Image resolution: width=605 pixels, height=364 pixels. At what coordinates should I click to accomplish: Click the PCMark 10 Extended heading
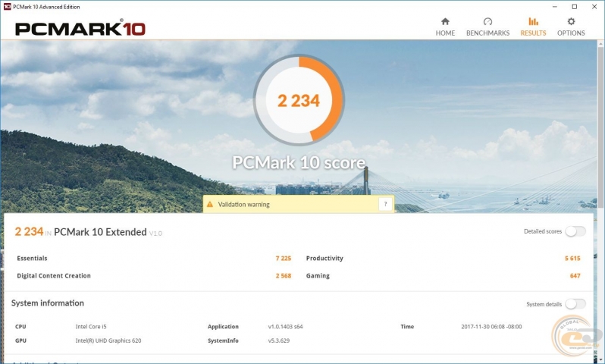tap(101, 232)
